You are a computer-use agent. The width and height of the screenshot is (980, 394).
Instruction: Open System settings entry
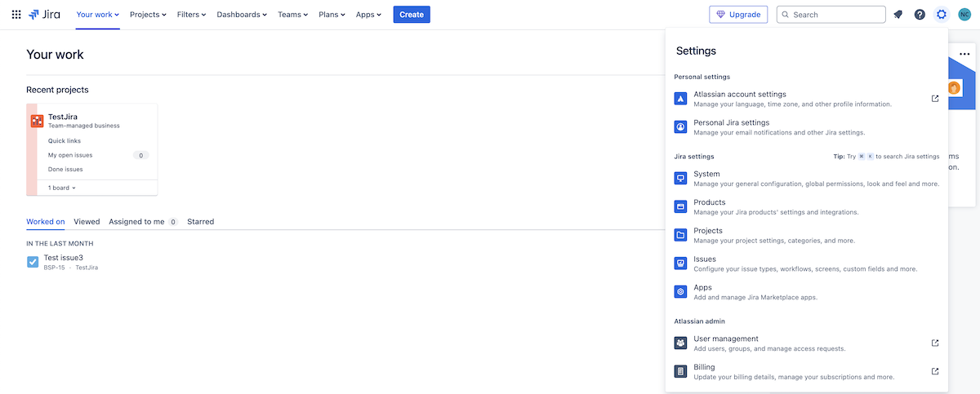click(807, 179)
